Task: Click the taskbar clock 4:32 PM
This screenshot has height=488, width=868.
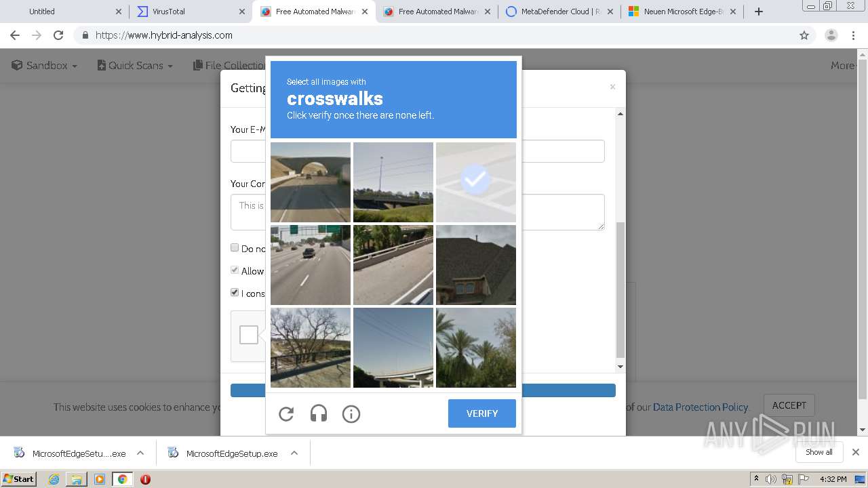Action: [833, 479]
